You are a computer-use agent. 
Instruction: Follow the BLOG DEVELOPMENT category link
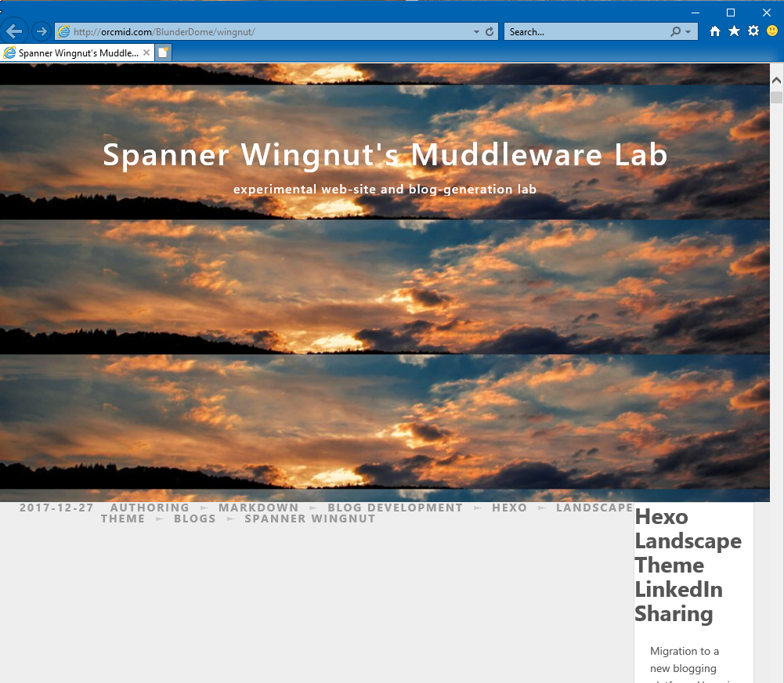click(x=395, y=508)
